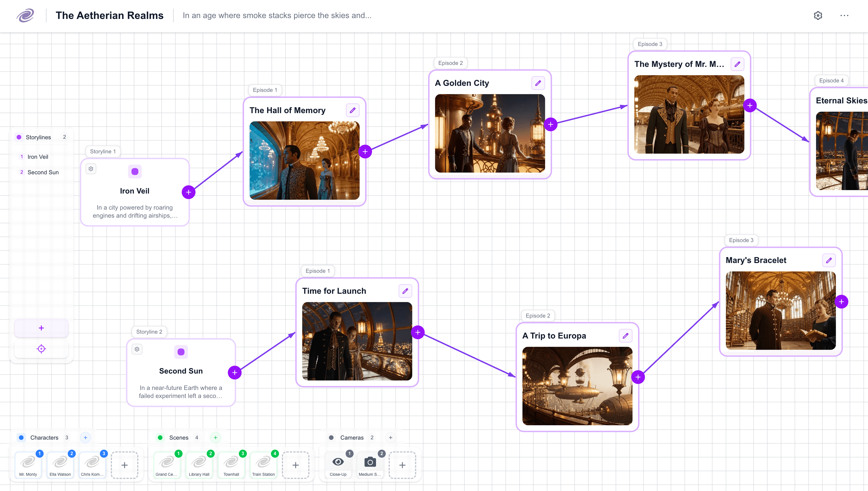Open the Time for Launch thumbnail
868x491 pixels.
coord(357,341)
